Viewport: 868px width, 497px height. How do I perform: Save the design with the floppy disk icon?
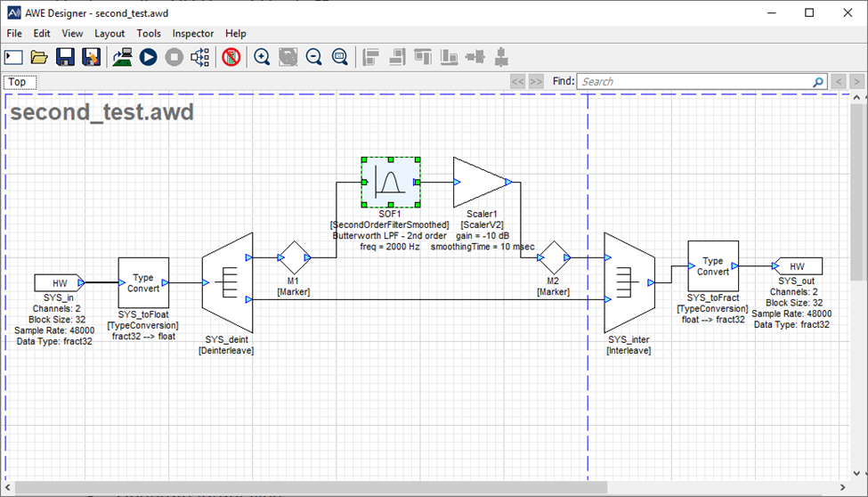click(65, 57)
